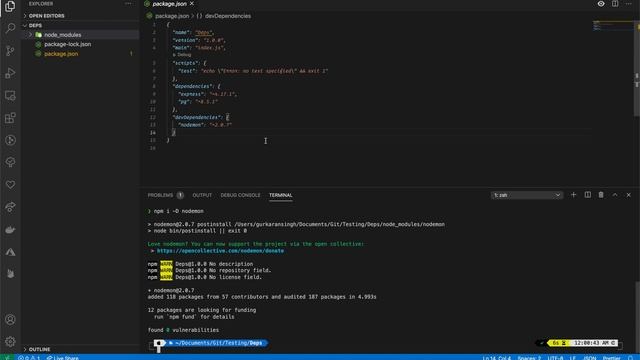The width and height of the screenshot is (640, 360).
Task: Open the opencollective nodemon donate link
Action: click(x=220, y=251)
